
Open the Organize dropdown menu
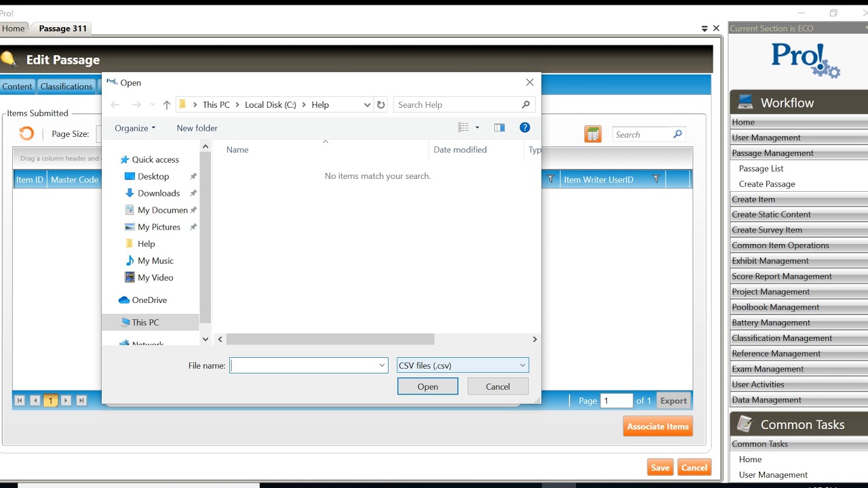[135, 127]
